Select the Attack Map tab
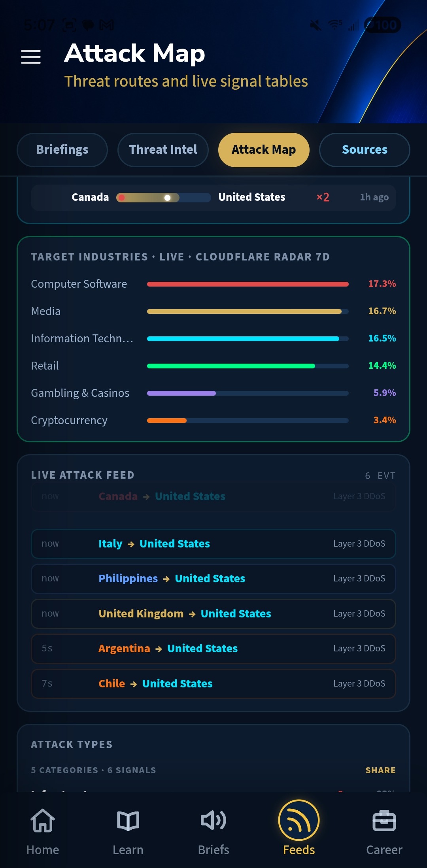427x868 pixels. click(264, 150)
